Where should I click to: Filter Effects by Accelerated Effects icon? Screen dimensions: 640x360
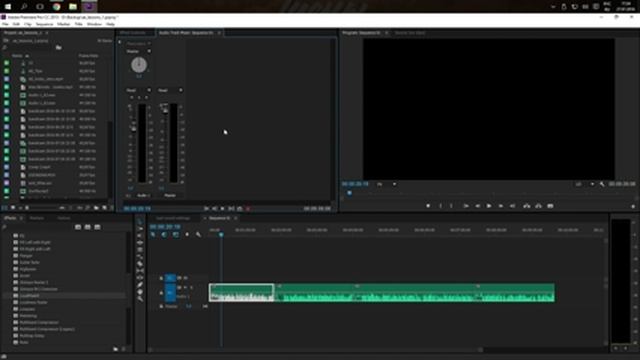[x=78, y=227]
